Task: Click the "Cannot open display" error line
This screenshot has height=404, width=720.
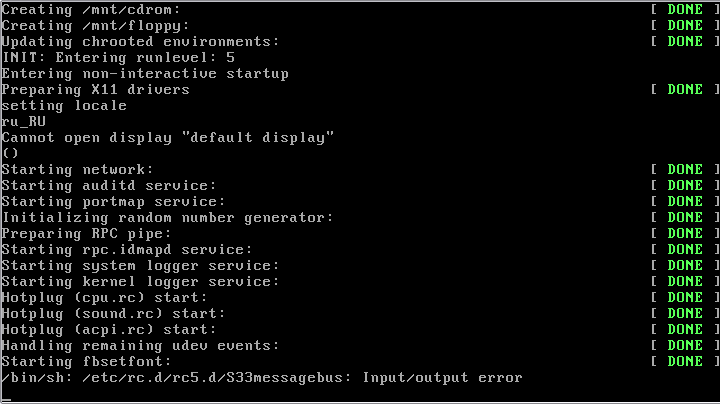Action: [x=167, y=137]
